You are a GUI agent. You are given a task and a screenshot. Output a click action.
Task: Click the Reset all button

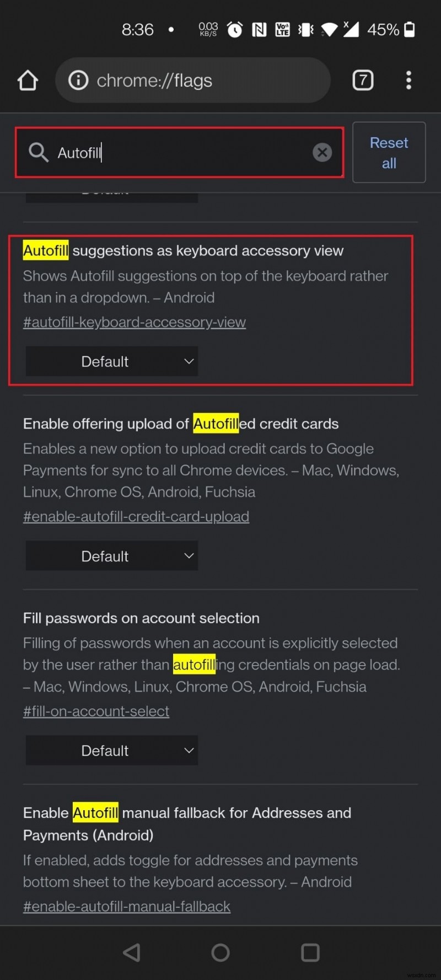[x=388, y=152]
